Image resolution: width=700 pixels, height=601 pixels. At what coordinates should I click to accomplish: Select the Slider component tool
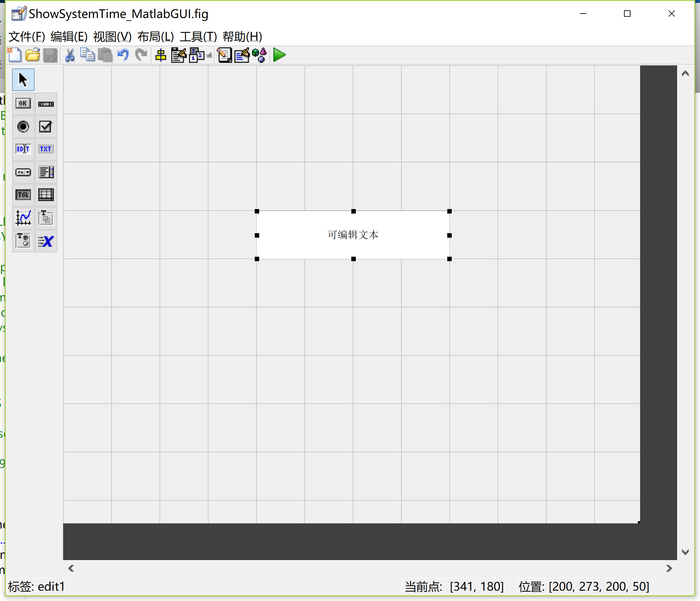46,104
